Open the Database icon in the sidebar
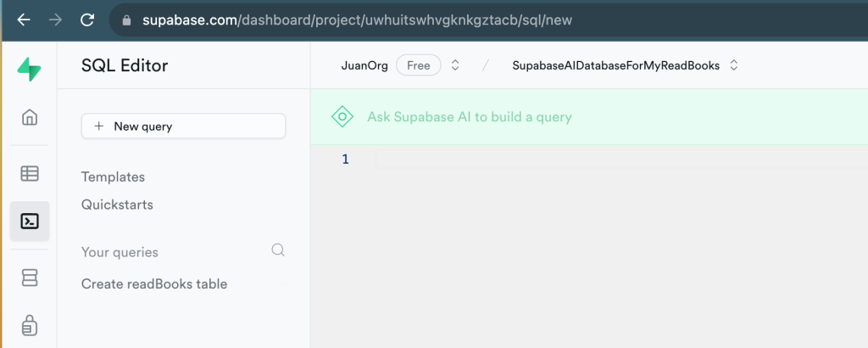 [30, 277]
